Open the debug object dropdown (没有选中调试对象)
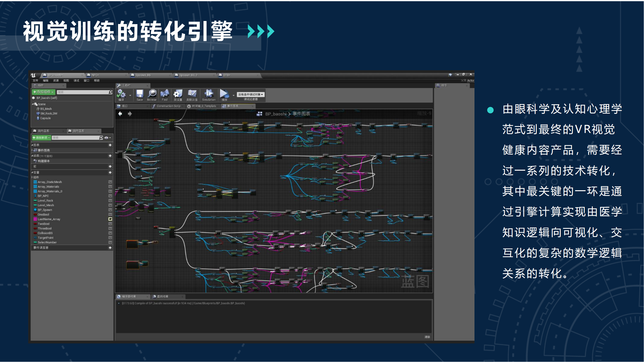This screenshot has width=644, height=362. 250,94
